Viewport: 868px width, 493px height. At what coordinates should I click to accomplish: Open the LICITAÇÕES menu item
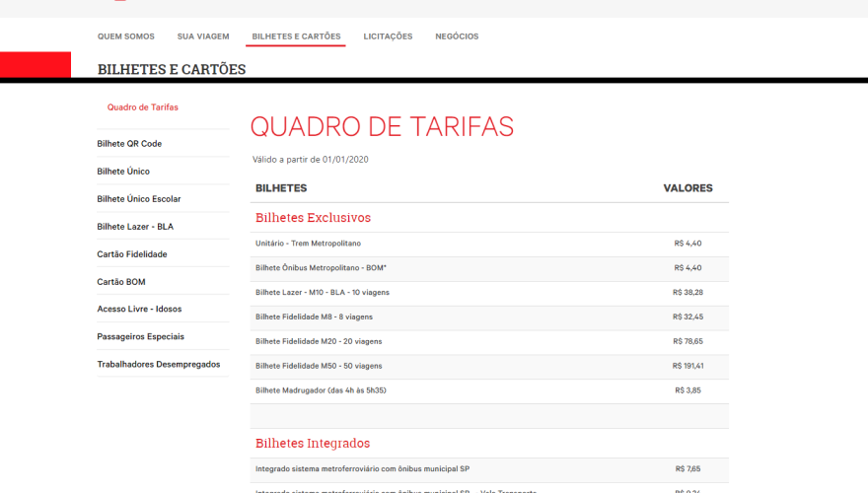point(388,36)
